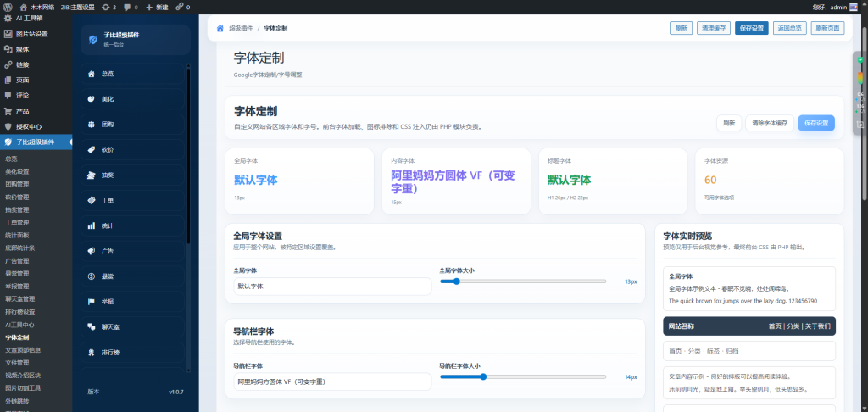Open 排行榜设置 submenu item
The width and height of the screenshot is (868, 412).
(20, 312)
